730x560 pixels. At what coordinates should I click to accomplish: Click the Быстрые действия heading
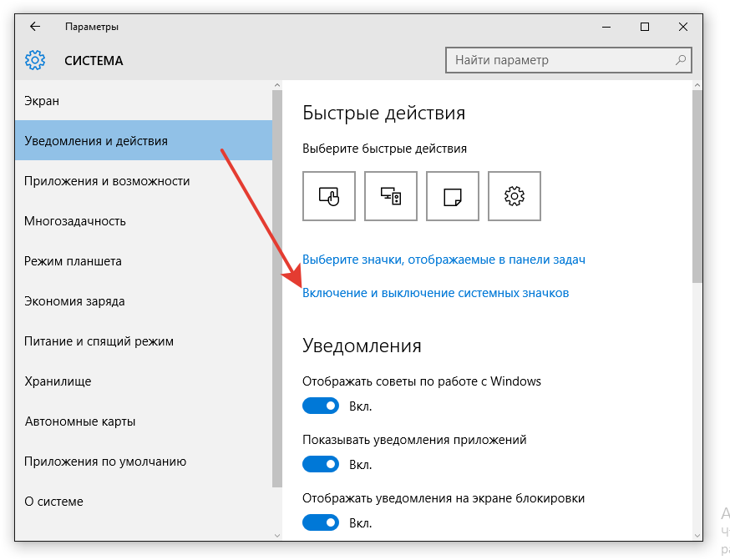coord(383,113)
